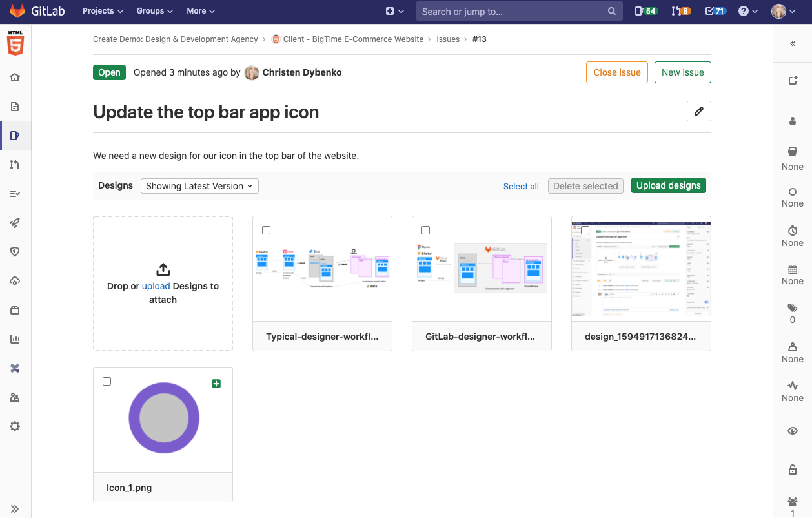Open the More menu in the top bar
Viewport: 812px width, 518px height.
tap(200, 11)
